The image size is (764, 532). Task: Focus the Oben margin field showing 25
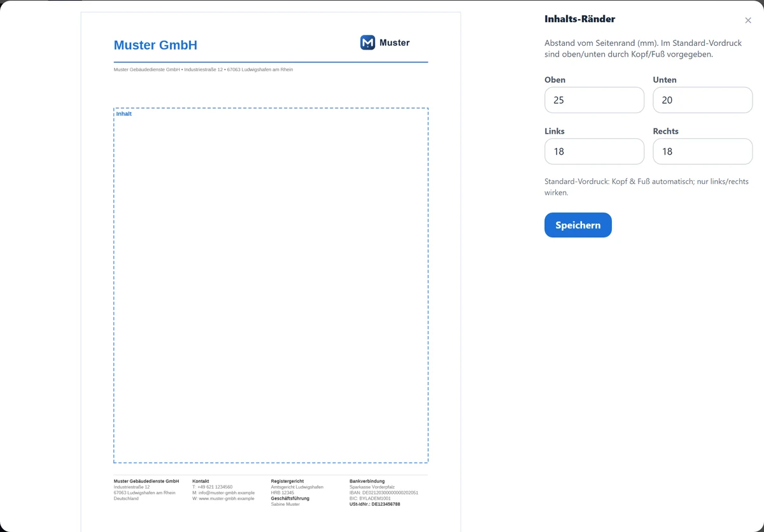595,100
